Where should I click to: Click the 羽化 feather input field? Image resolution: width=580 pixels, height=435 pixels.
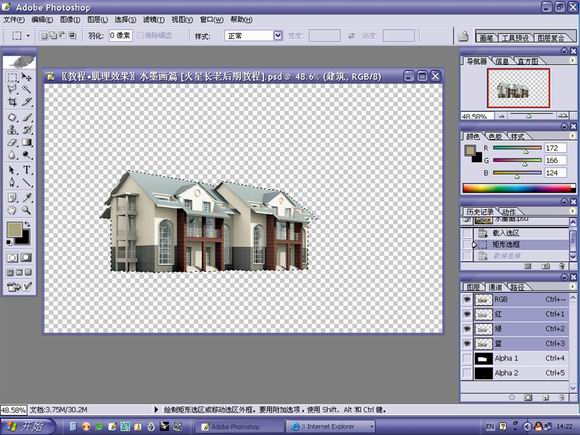coord(121,36)
